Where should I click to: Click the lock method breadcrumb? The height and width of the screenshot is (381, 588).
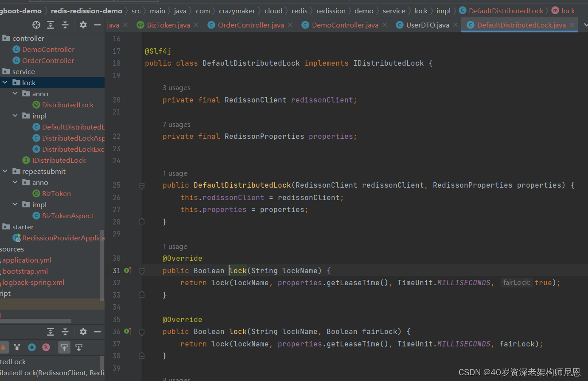tap(568, 11)
